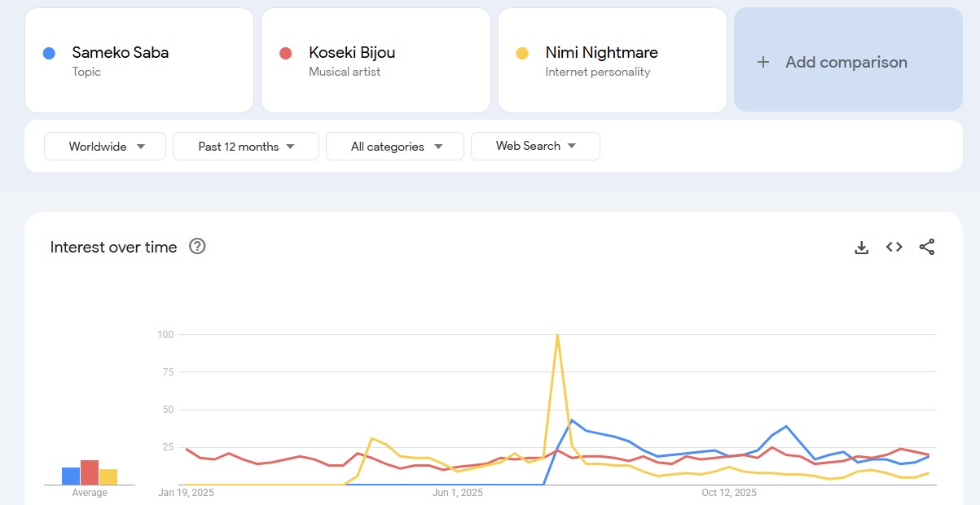This screenshot has height=505, width=980.
Task: Select the Sameko Saba search term card
Action: click(139, 60)
